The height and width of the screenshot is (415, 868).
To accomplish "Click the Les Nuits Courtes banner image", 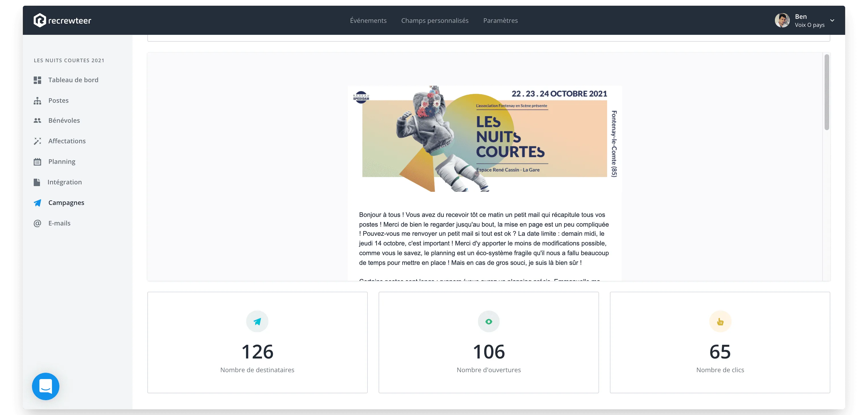I will [485, 138].
